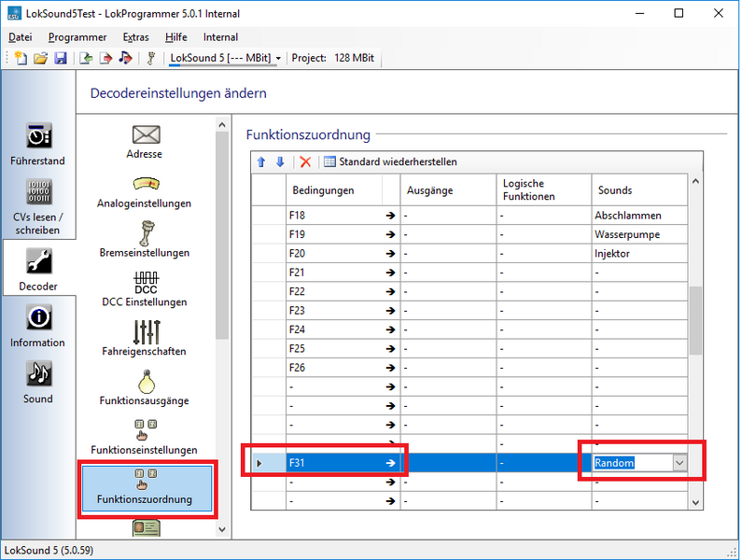742x560 pixels.
Task: Open DCC Einstellungen settings page
Action: pyautogui.click(x=145, y=289)
